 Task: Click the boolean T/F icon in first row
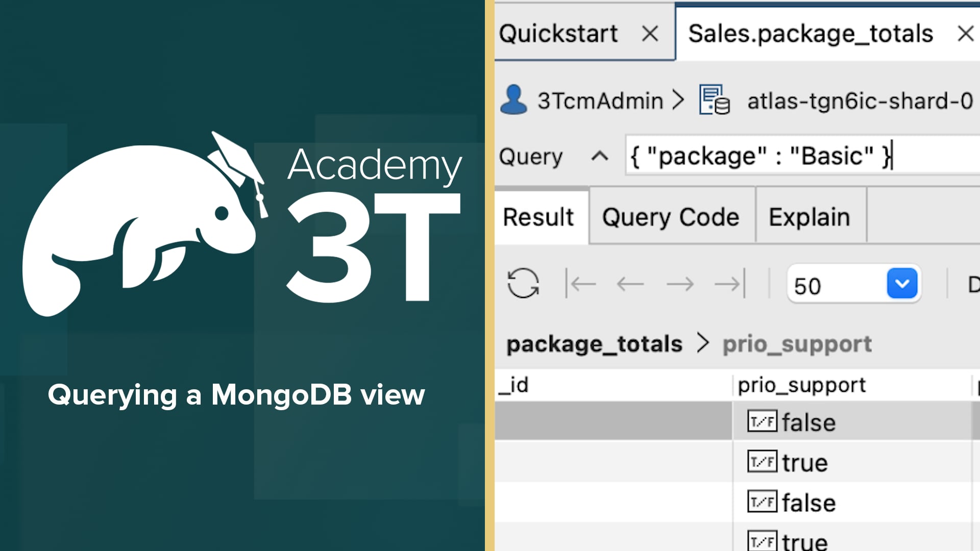(763, 421)
